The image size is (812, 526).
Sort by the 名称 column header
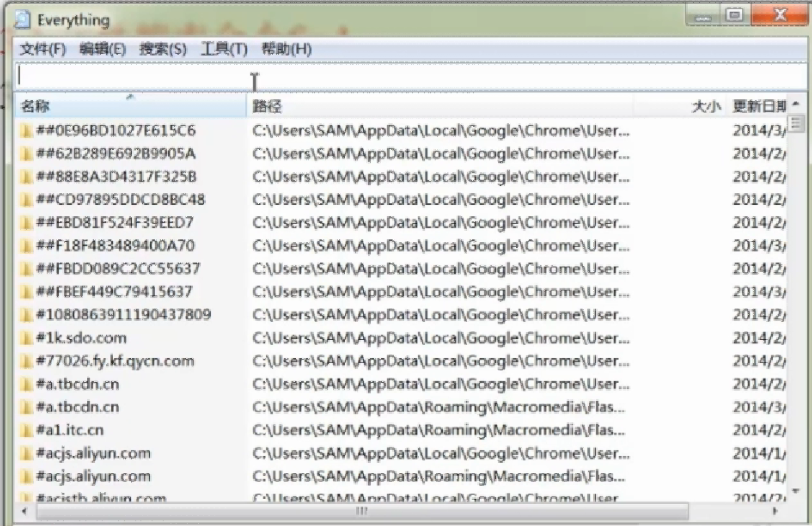tap(130, 106)
